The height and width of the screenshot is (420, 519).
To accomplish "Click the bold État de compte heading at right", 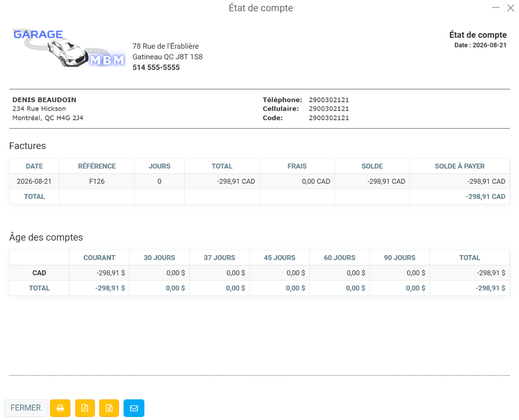I will click(x=478, y=35).
